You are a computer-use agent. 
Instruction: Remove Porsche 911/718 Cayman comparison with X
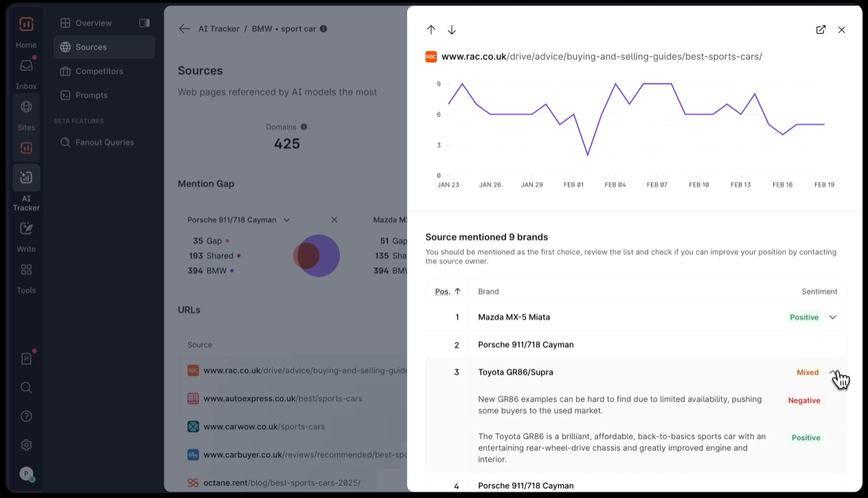pyautogui.click(x=334, y=220)
